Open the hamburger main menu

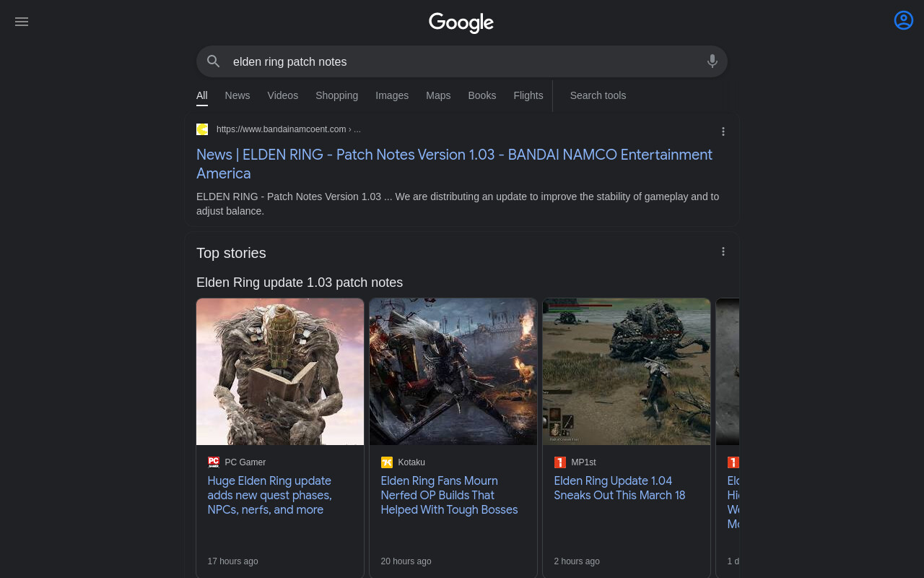click(22, 22)
